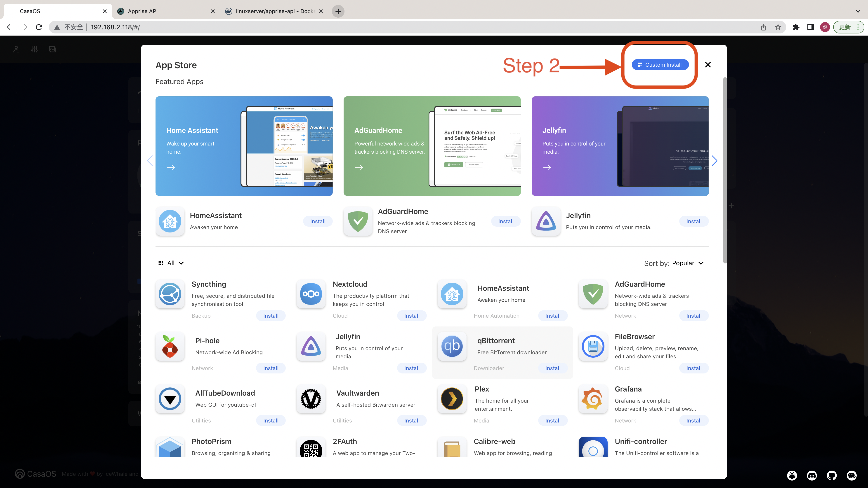The height and width of the screenshot is (488, 868).
Task: Close the App Store dialog
Action: pos(708,65)
